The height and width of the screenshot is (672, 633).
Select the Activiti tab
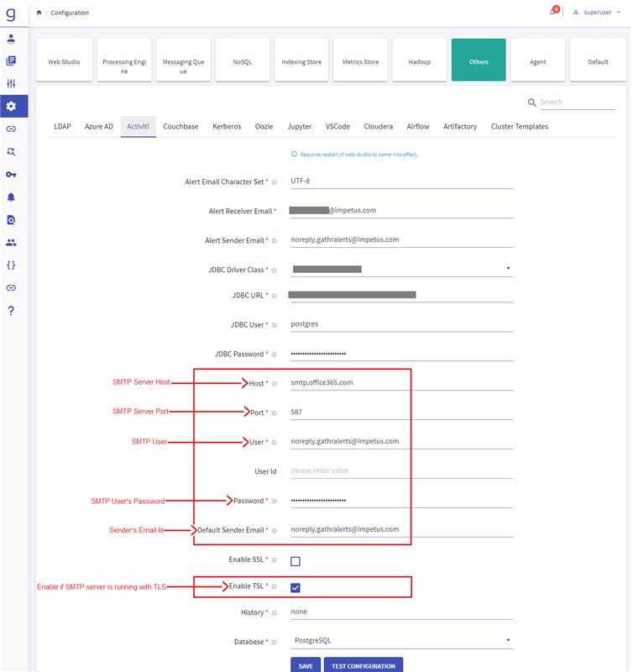(138, 127)
